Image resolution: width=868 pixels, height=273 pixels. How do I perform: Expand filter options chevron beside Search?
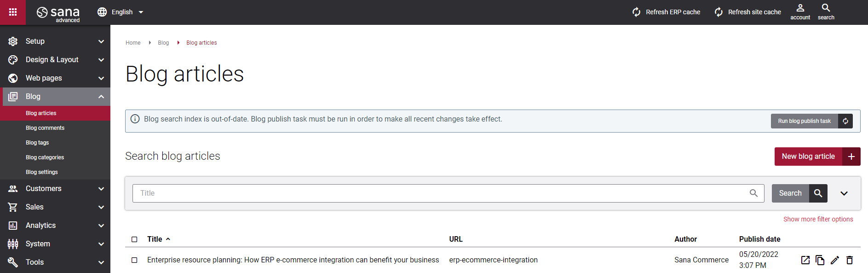pos(844,193)
